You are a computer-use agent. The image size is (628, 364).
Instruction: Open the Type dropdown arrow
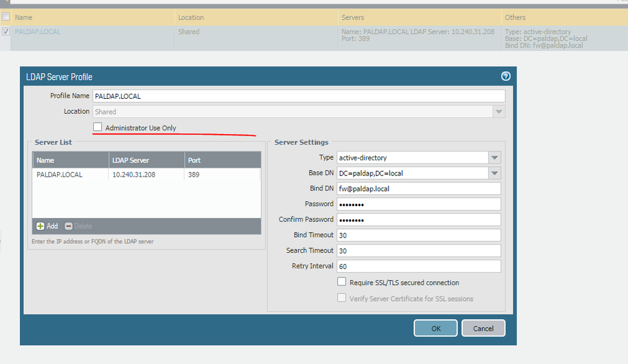click(x=495, y=158)
